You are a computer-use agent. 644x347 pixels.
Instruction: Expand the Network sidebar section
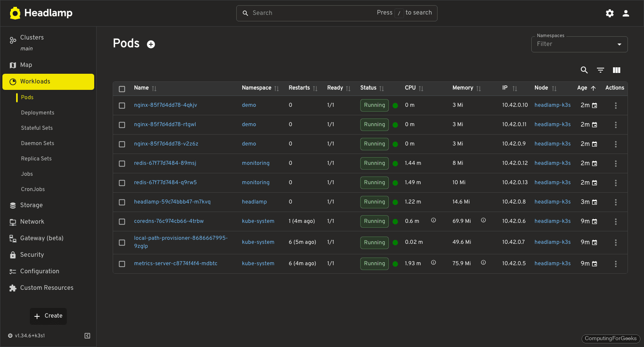48,222
